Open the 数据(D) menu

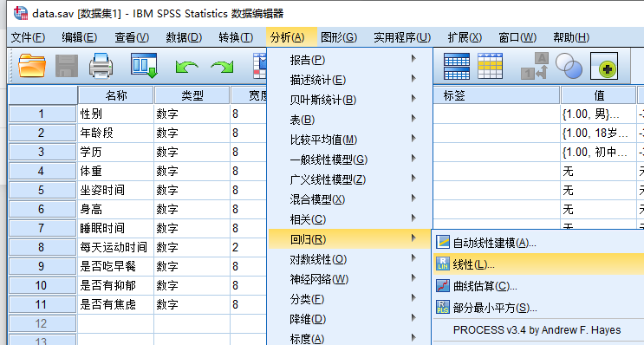point(184,38)
